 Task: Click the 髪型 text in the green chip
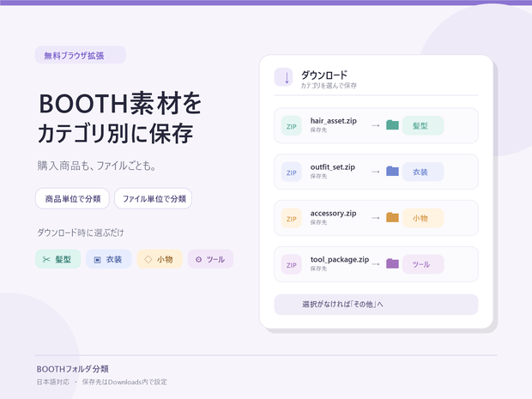coord(63,259)
